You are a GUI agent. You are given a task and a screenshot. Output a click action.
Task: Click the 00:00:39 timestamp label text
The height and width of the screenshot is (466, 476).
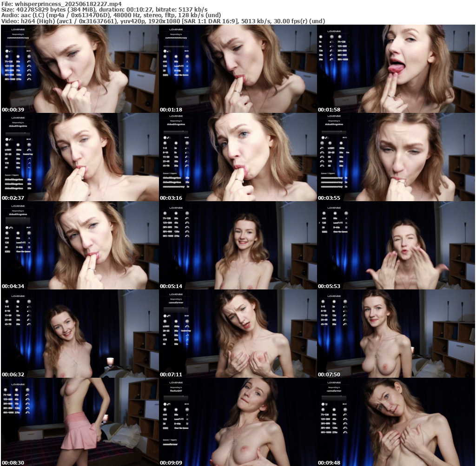click(13, 110)
